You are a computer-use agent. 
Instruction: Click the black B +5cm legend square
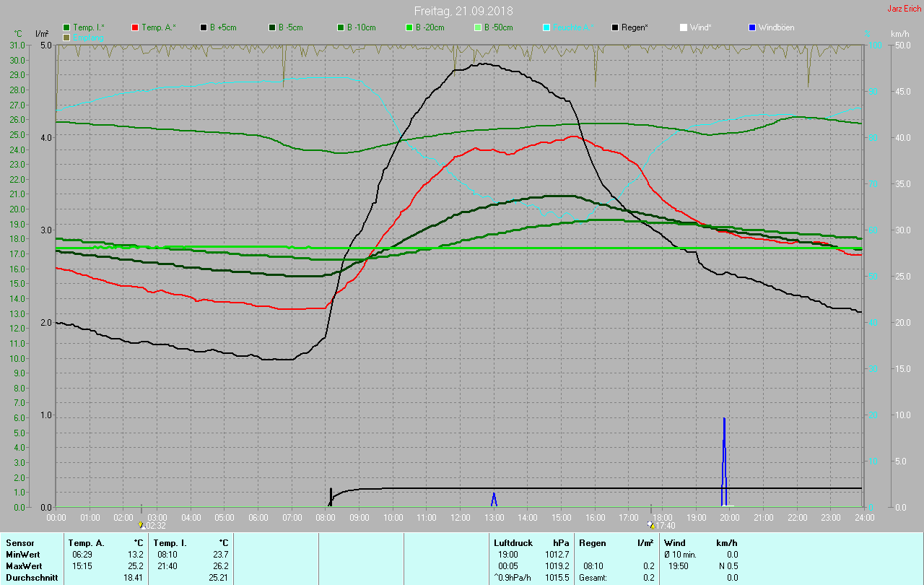tap(204, 27)
